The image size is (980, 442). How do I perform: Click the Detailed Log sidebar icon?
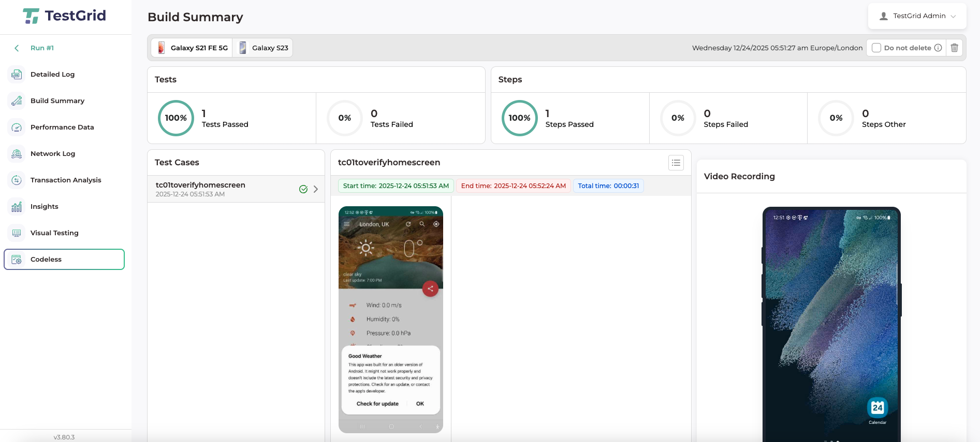point(17,74)
